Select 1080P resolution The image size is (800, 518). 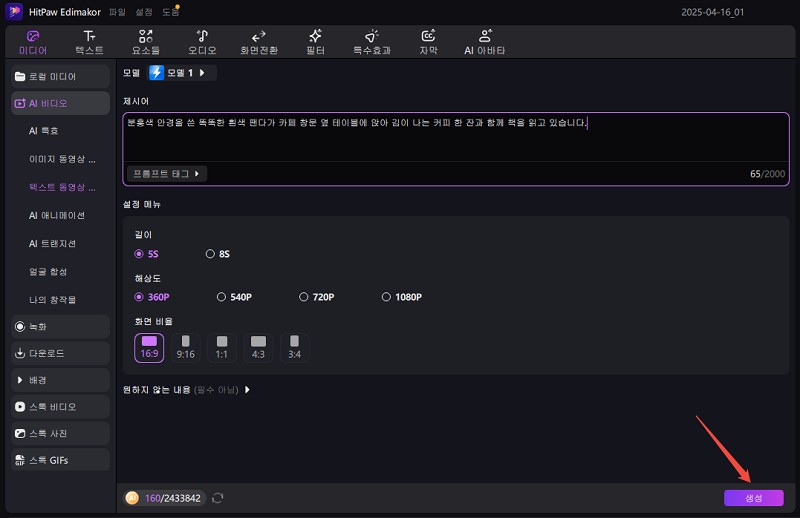[402, 297]
